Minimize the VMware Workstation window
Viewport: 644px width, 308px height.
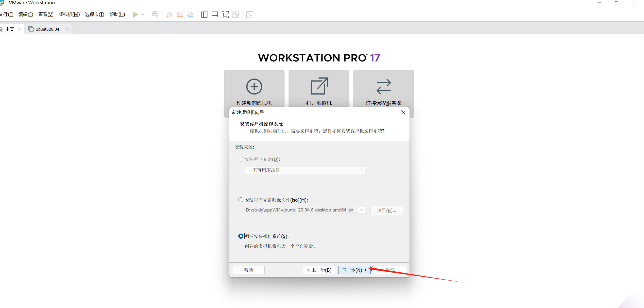[599, 3]
